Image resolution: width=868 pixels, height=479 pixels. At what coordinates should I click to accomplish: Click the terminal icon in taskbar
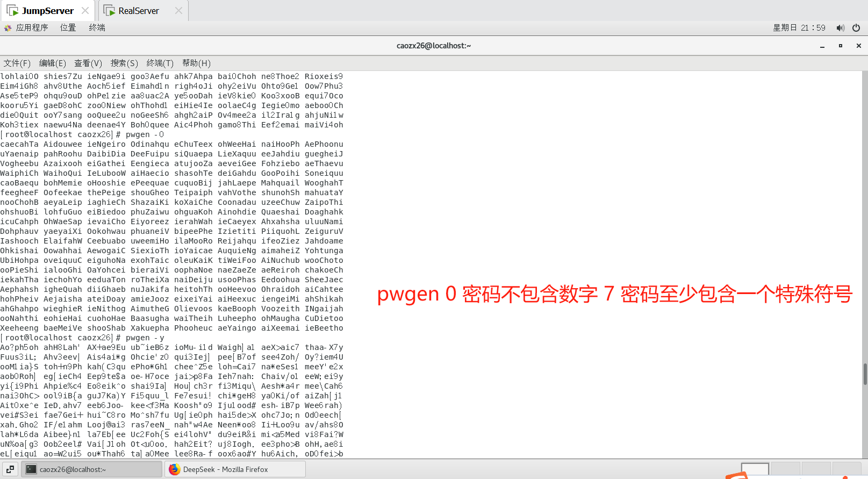[x=31, y=469]
